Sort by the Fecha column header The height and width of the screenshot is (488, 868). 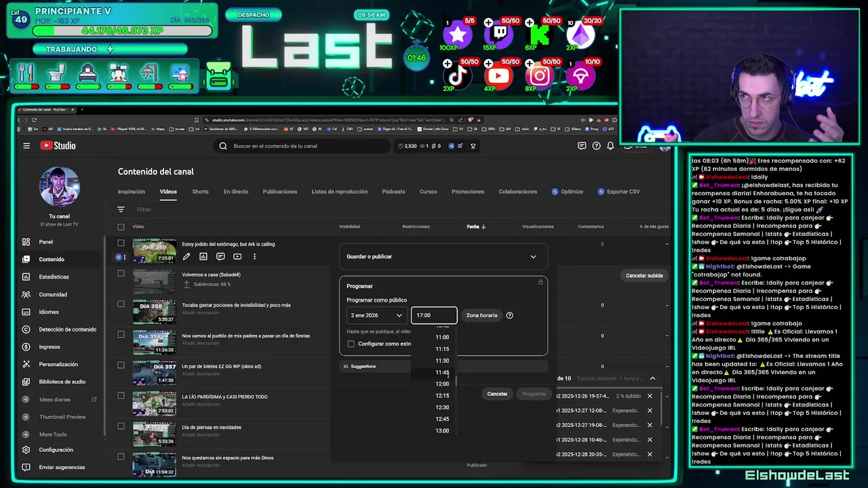click(476, 226)
